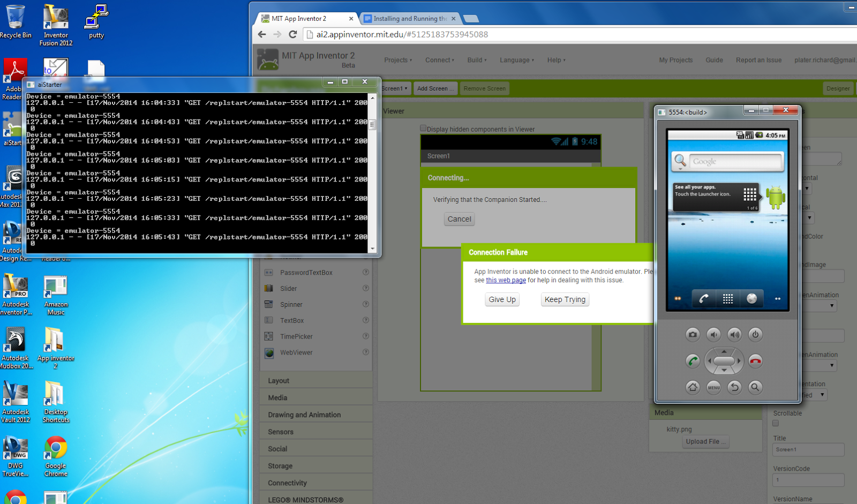Select the App inventor 2 desktop folder
Viewport: 857px width, 504px height.
[x=56, y=349]
